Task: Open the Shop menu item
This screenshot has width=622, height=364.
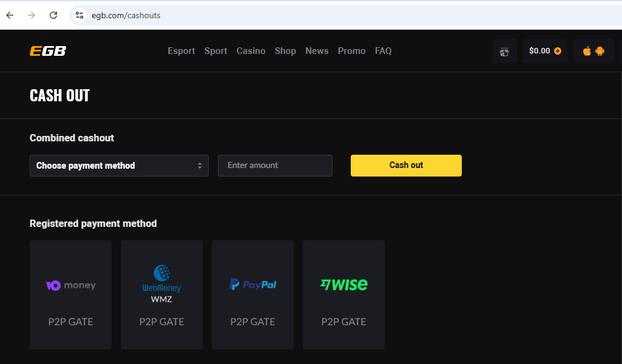Action: (x=285, y=51)
